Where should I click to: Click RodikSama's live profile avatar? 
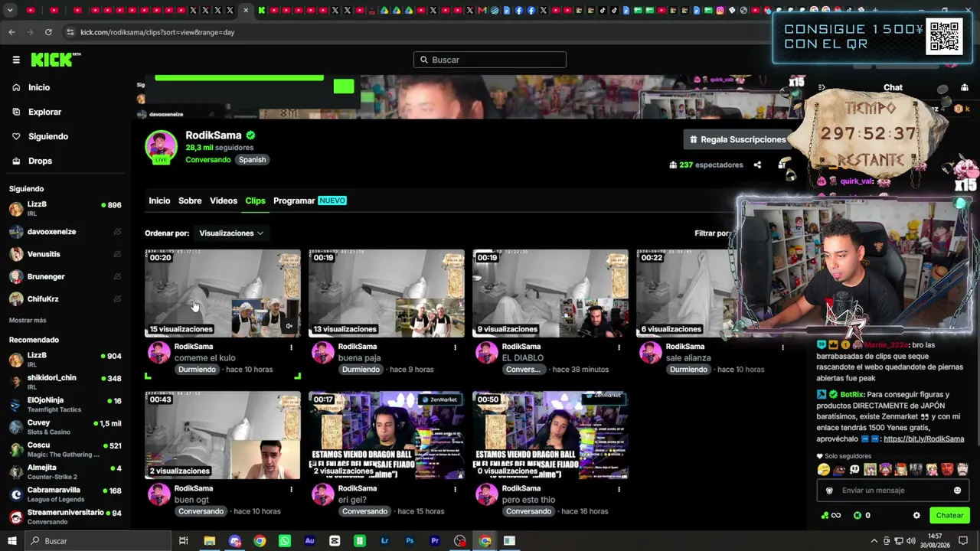click(x=161, y=147)
